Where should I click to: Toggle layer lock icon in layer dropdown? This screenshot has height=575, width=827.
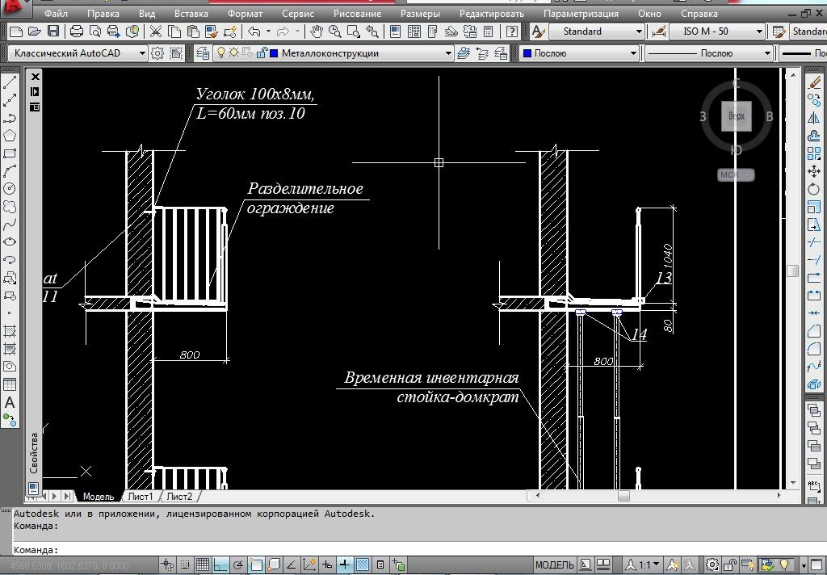[x=262, y=53]
